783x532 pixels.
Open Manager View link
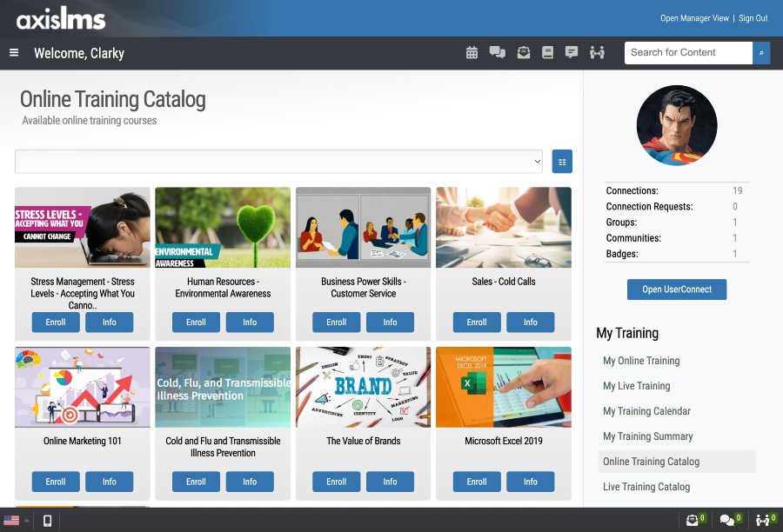pyautogui.click(x=694, y=18)
